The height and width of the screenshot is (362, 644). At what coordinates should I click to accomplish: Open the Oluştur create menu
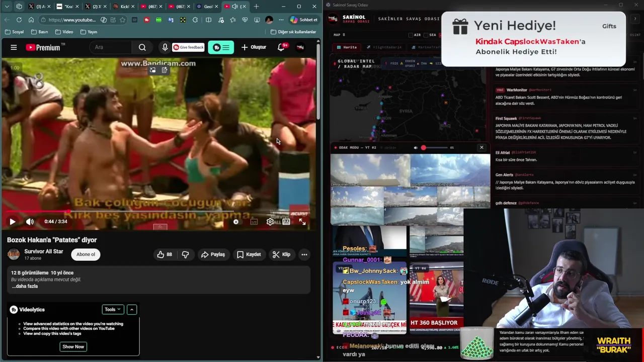[254, 47]
